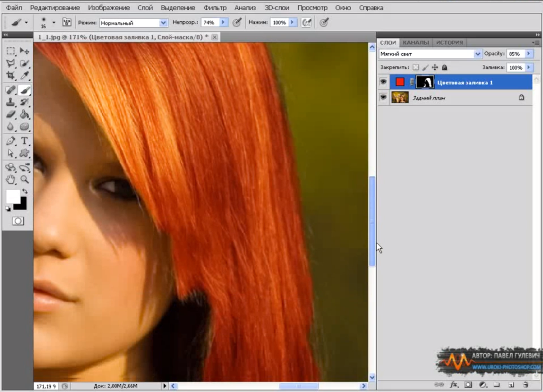The image size is (543, 392).
Task: Toggle tablet pressure for size
Action: click(x=324, y=22)
